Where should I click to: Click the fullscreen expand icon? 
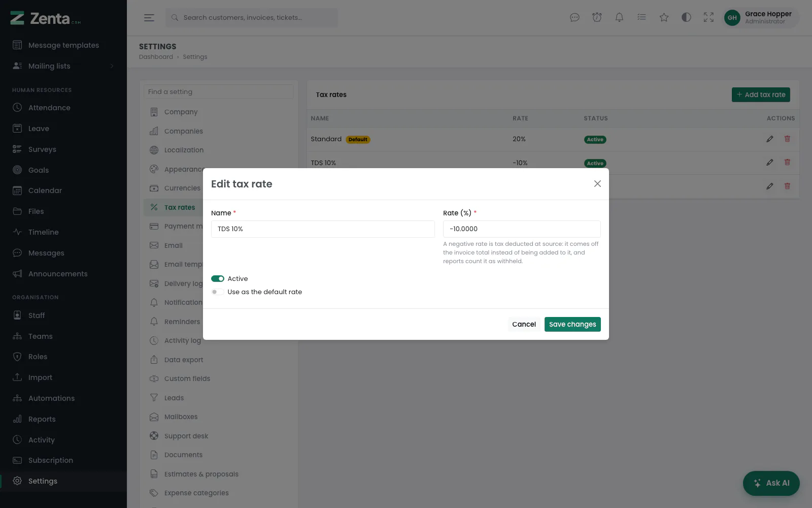708,18
